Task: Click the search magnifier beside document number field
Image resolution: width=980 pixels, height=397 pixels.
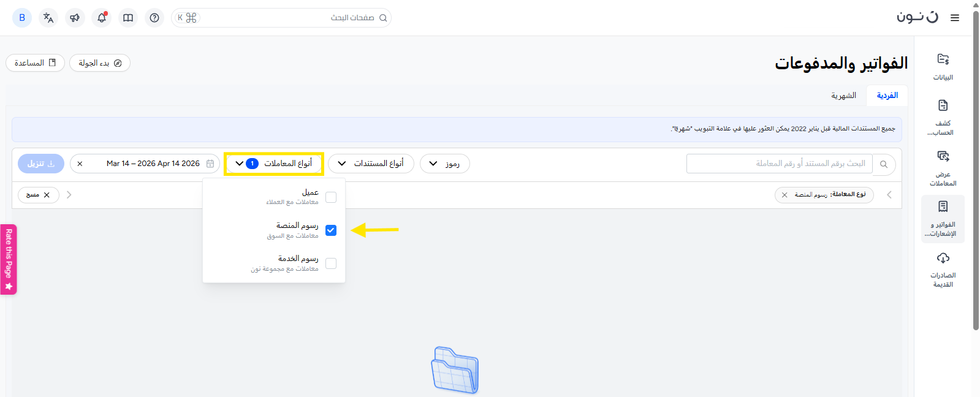Action: 884,164
